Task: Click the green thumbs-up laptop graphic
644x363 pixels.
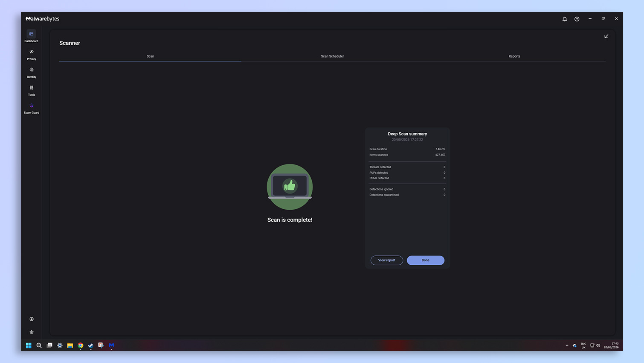Action: tap(290, 187)
